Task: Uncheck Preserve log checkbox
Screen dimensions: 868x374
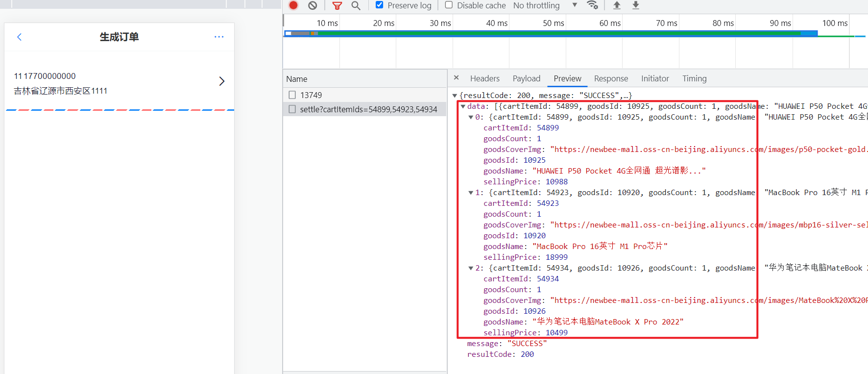Action: pos(379,5)
